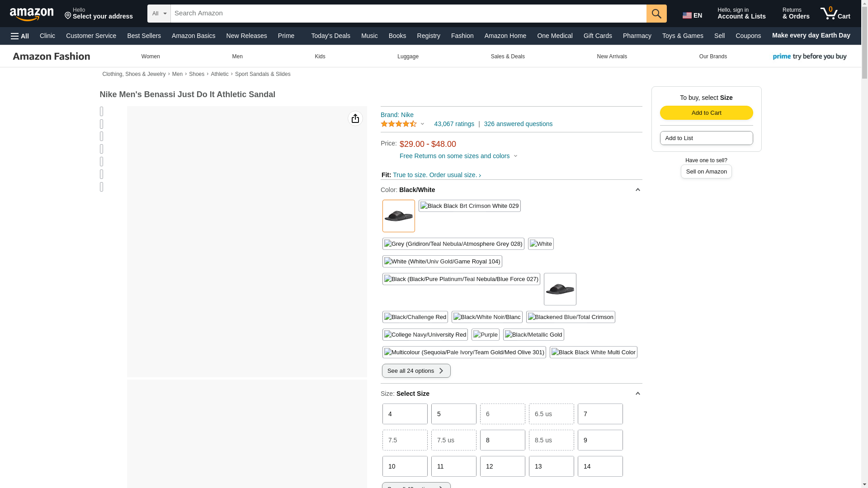The width and height of the screenshot is (868, 488).
Task: Choose size 8 option
Action: click(x=502, y=440)
